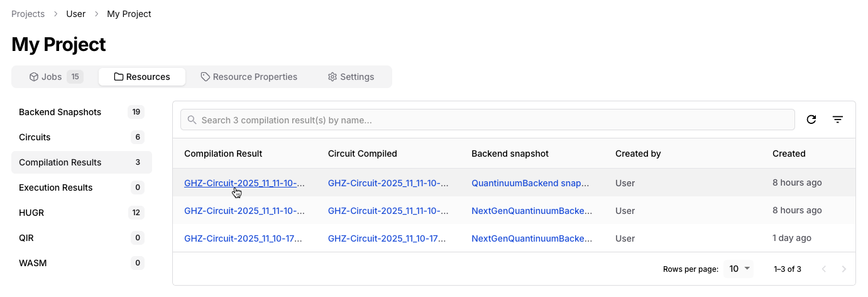The image size is (868, 297).
Task: Open the filter list icon
Action: point(838,120)
